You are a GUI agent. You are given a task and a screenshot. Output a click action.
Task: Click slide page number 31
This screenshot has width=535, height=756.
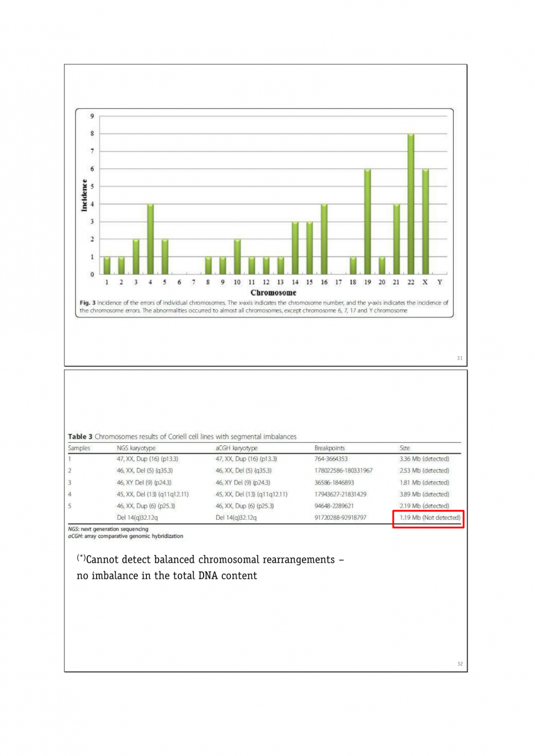[x=459, y=358]
